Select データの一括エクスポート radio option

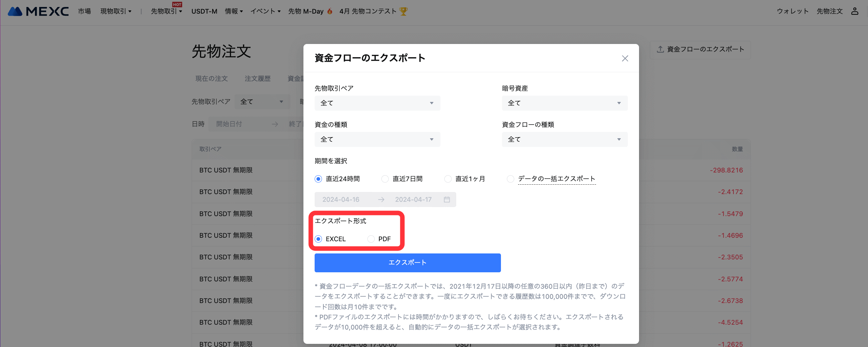click(510, 179)
